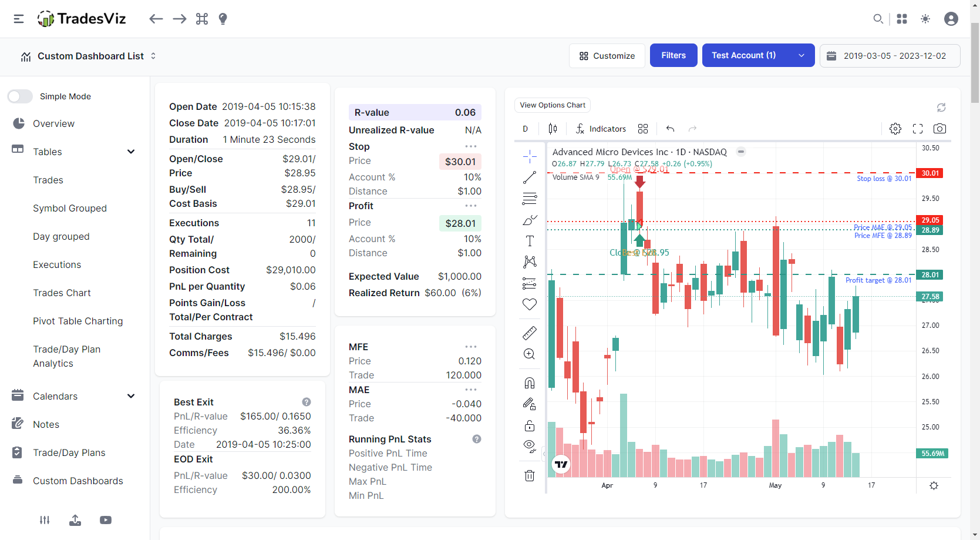Select the crosshair cursor tool
The image size is (980, 540).
tap(530, 156)
